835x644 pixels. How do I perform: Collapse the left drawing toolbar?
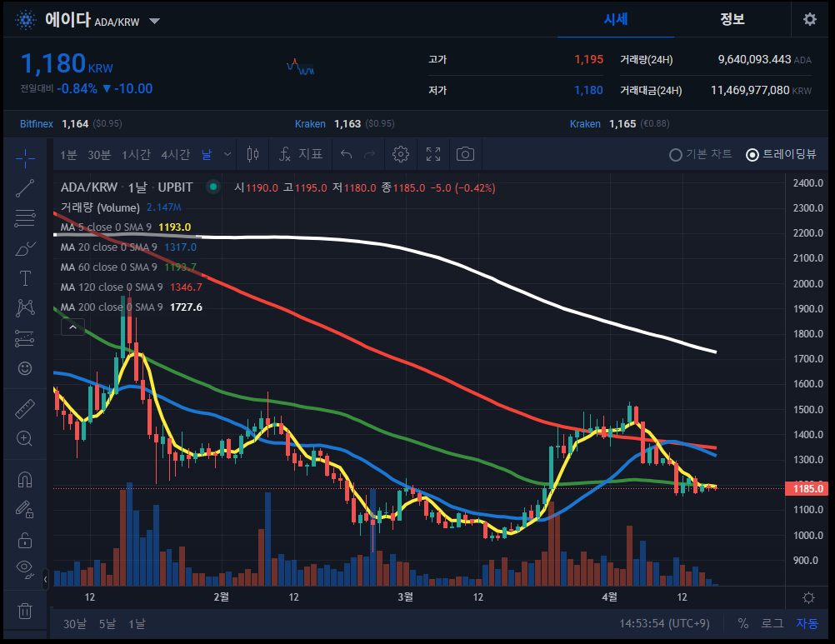click(45, 580)
